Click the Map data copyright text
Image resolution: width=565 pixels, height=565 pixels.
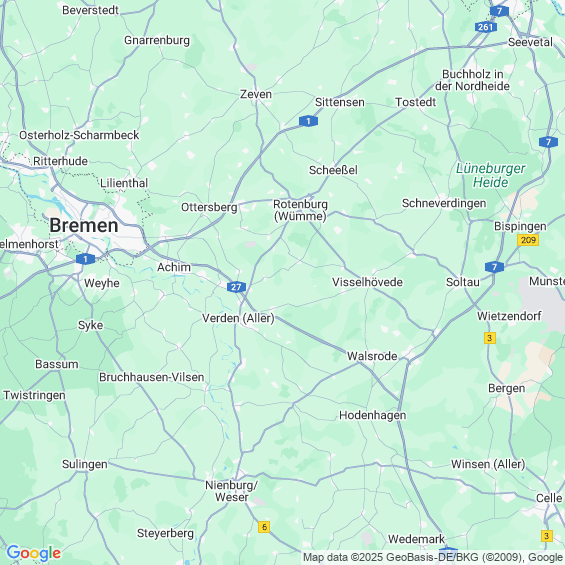click(433, 557)
